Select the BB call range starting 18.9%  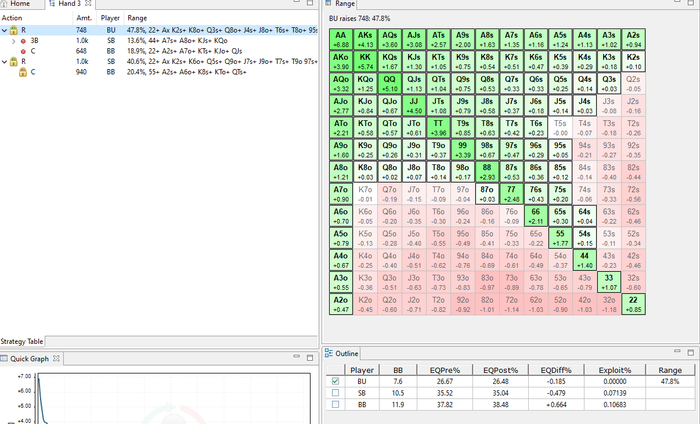pyautogui.click(x=184, y=51)
